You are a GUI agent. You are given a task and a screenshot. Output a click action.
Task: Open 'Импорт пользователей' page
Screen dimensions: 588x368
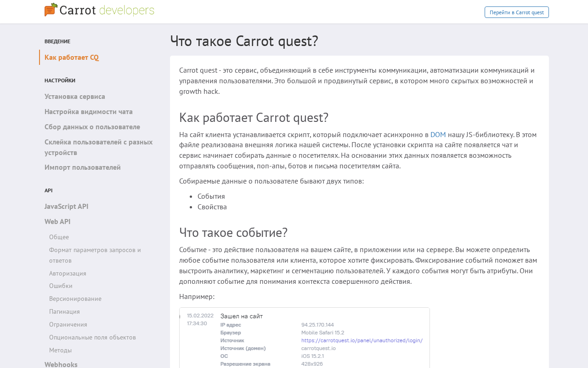(83, 167)
